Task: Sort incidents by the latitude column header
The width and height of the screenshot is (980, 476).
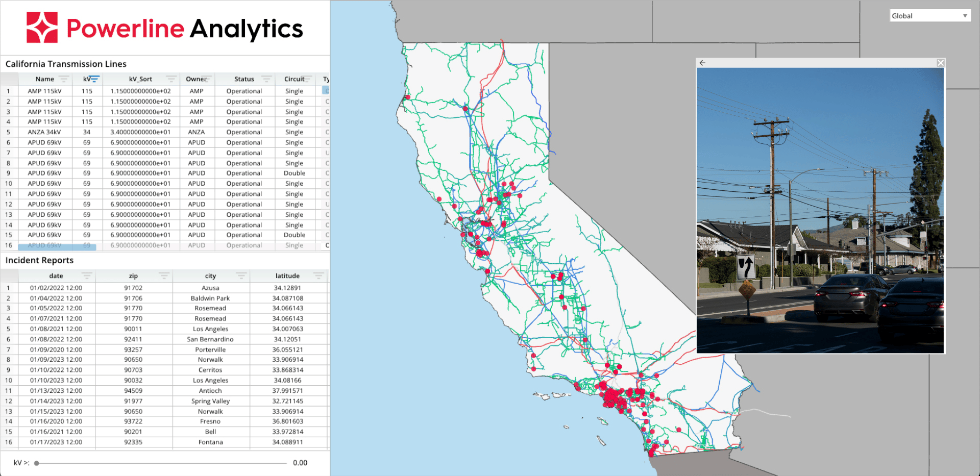Action: point(287,276)
